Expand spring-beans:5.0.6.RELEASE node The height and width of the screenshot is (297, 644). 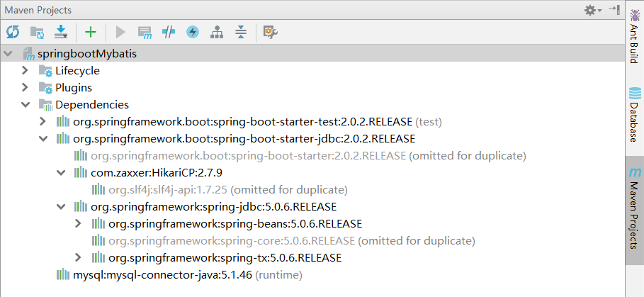click(78, 223)
